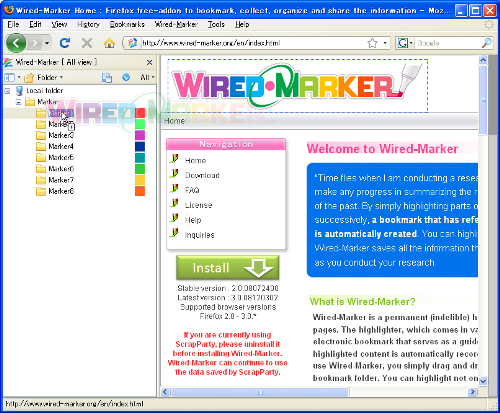The image size is (500, 413).
Task: Click the red Marker1 color swatch
Action: coord(140,113)
